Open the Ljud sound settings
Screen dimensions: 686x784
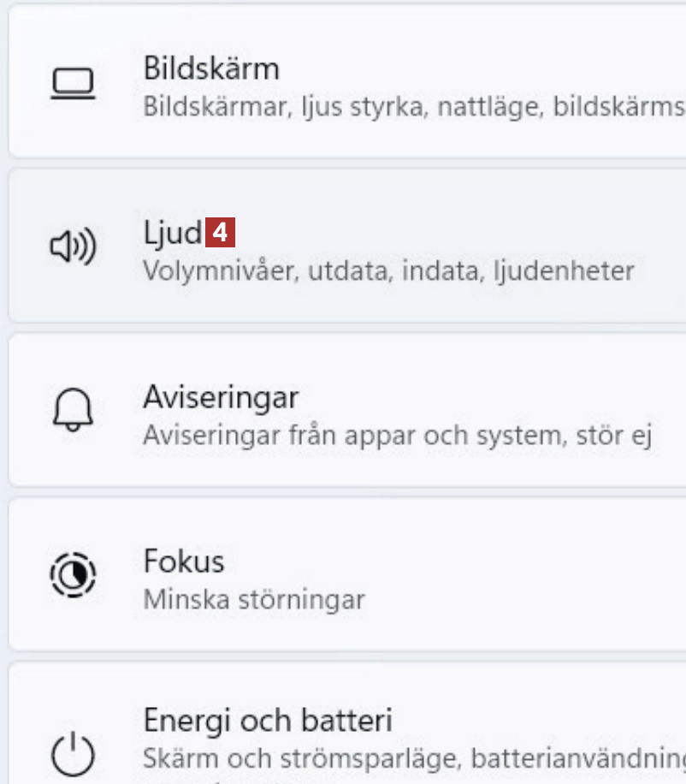173,232
